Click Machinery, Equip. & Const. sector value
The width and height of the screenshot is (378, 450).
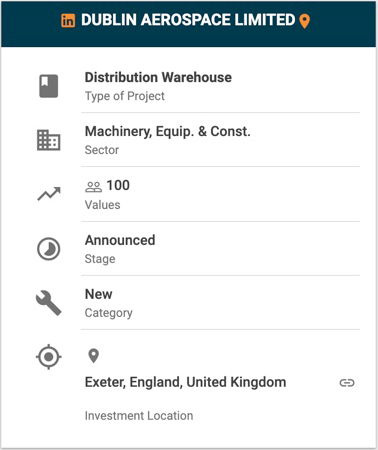(x=168, y=131)
